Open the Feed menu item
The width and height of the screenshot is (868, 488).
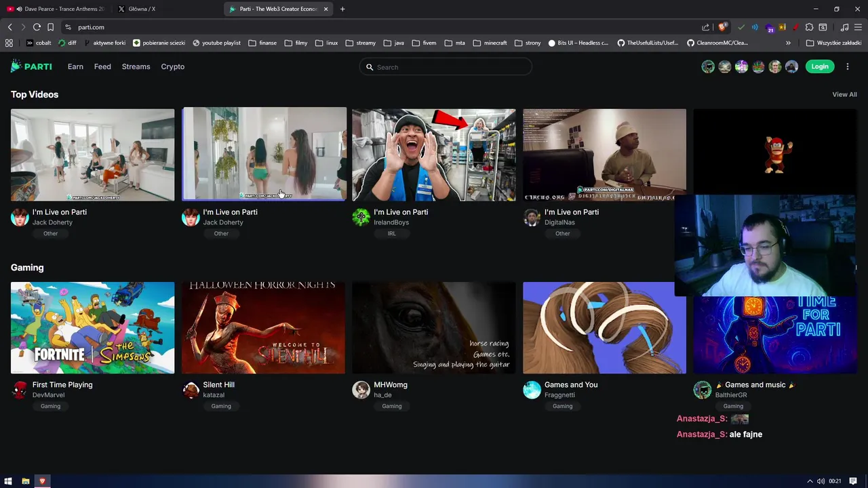pyautogui.click(x=102, y=66)
